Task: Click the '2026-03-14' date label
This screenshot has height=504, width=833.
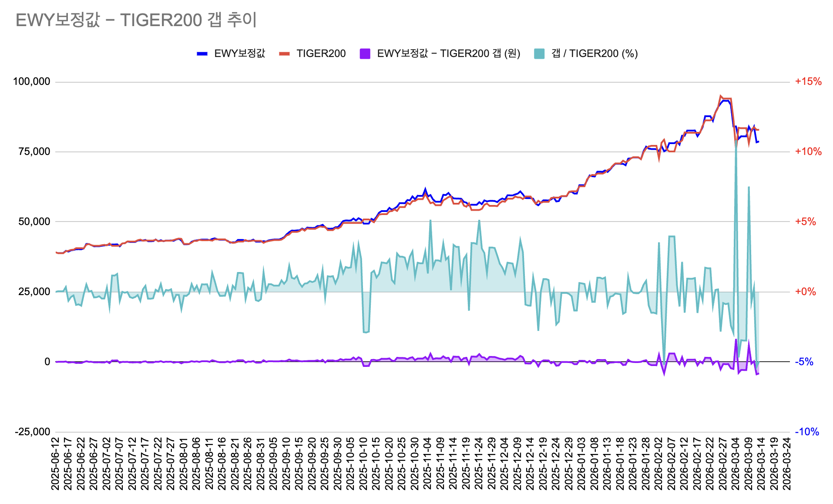Action: coord(761,464)
